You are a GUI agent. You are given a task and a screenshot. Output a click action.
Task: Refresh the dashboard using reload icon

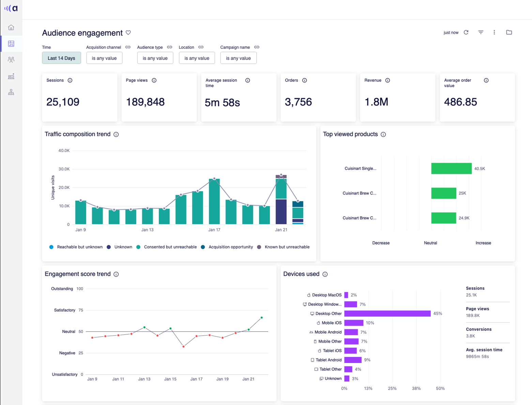[466, 32]
